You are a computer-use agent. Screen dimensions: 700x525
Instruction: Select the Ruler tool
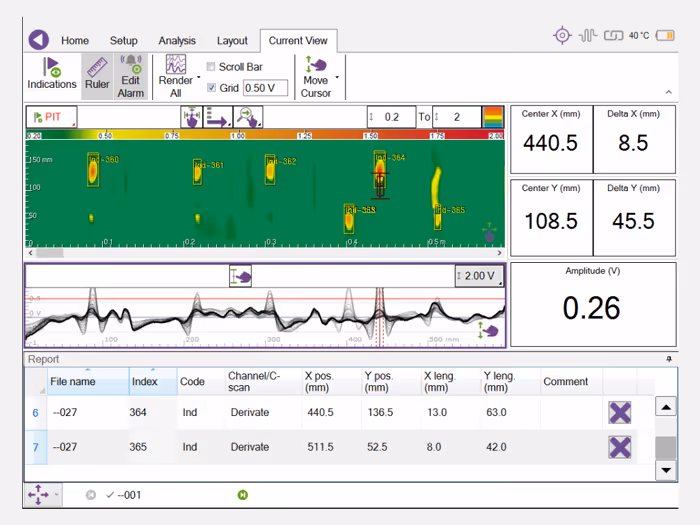tap(97, 74)
